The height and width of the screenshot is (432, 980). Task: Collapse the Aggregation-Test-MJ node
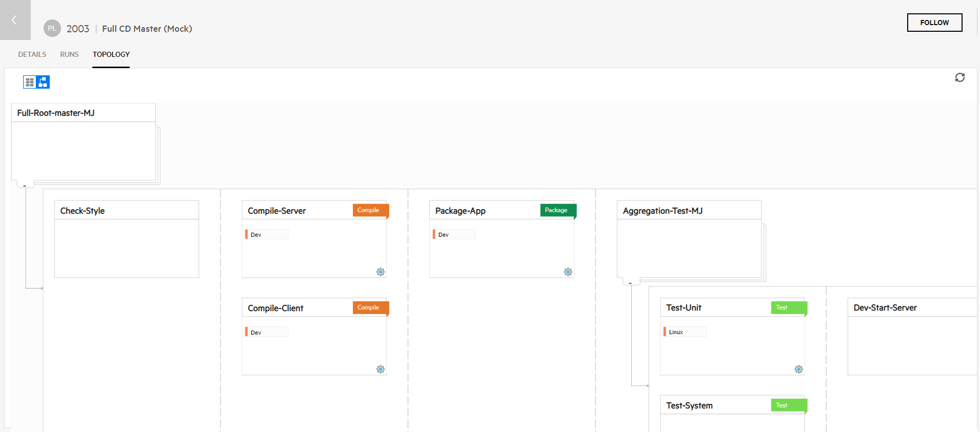click(630, 282)
